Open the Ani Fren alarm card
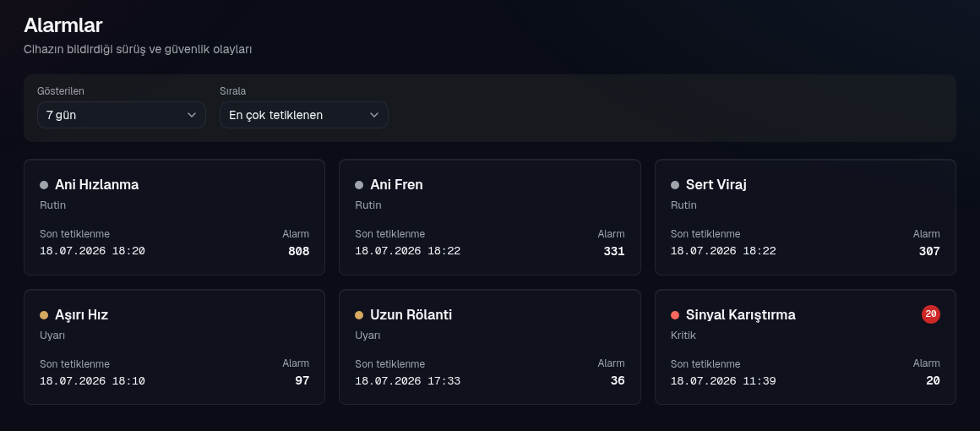Viewport: 980px width, 431px height. [x=489, y=217]
